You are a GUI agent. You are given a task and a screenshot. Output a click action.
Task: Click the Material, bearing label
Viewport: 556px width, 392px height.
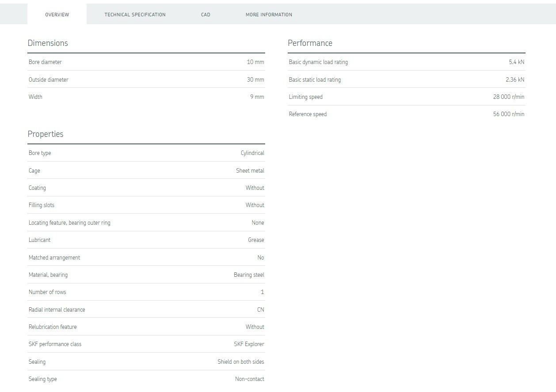tap(48, 275)
